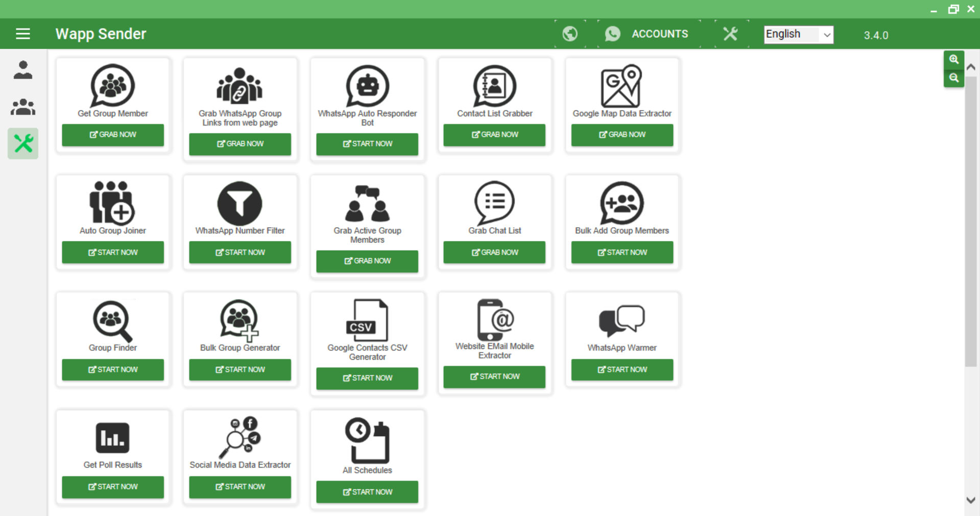This screenshot has height=516, width=980.
Task: Select the group users sidebar icon
Action: click(x=23, y=107)
